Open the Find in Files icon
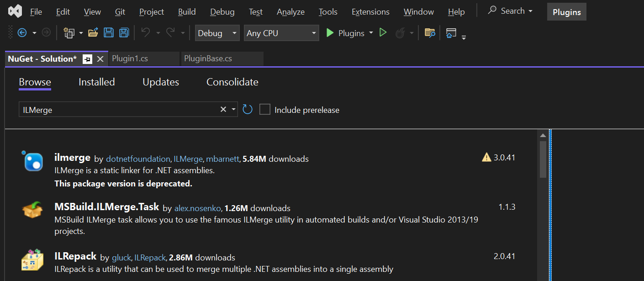The height and width of the screenshot is (281, 644). 430,33
